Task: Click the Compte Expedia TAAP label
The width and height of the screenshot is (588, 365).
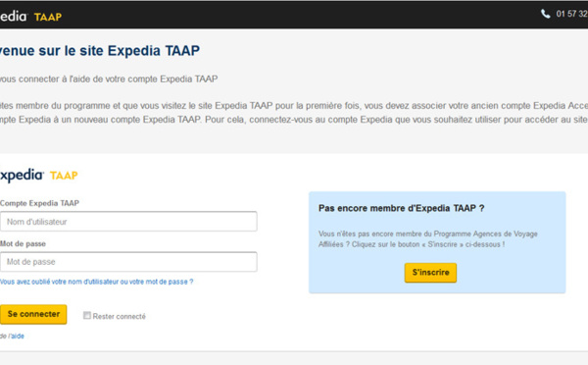Action: [39, 203]
